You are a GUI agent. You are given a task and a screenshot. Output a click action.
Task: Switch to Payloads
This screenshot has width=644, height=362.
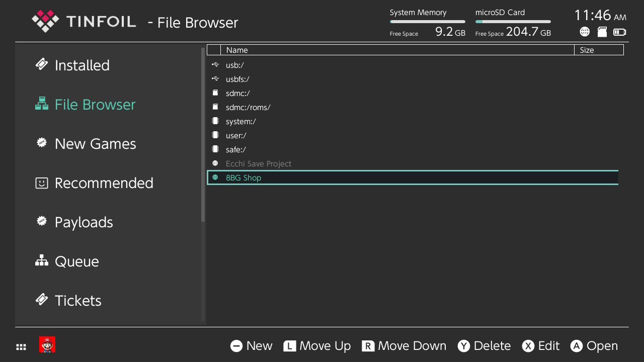(84, 222)
